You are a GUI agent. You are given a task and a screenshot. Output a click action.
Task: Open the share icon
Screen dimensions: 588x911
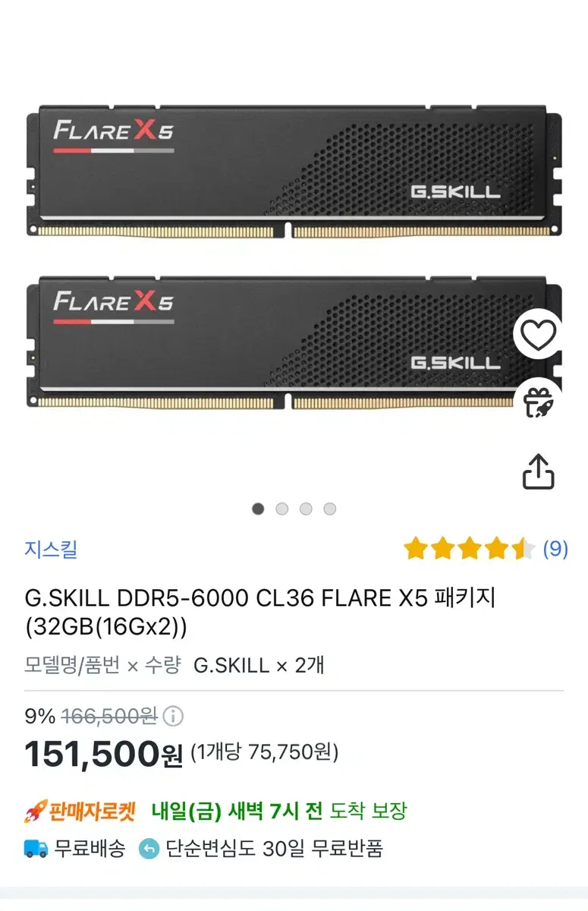pos(539,471)
